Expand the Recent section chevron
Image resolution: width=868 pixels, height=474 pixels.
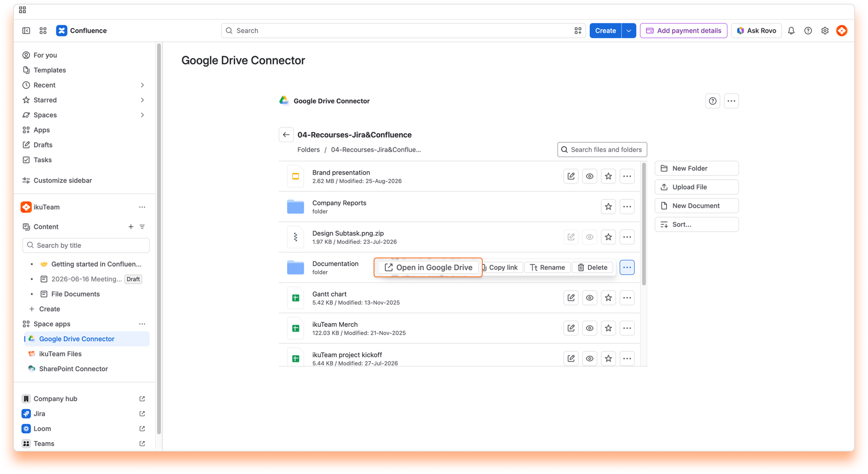click(x=142, y=85)
